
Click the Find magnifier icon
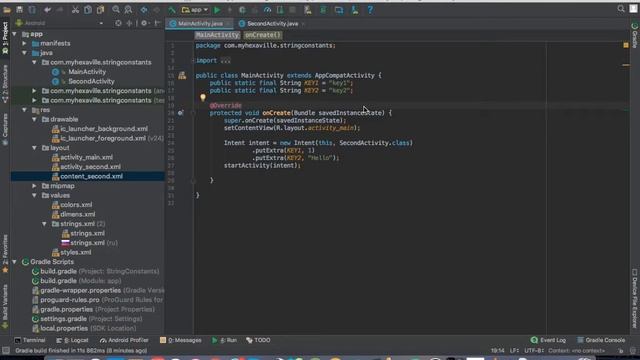(x=116, y=9)
